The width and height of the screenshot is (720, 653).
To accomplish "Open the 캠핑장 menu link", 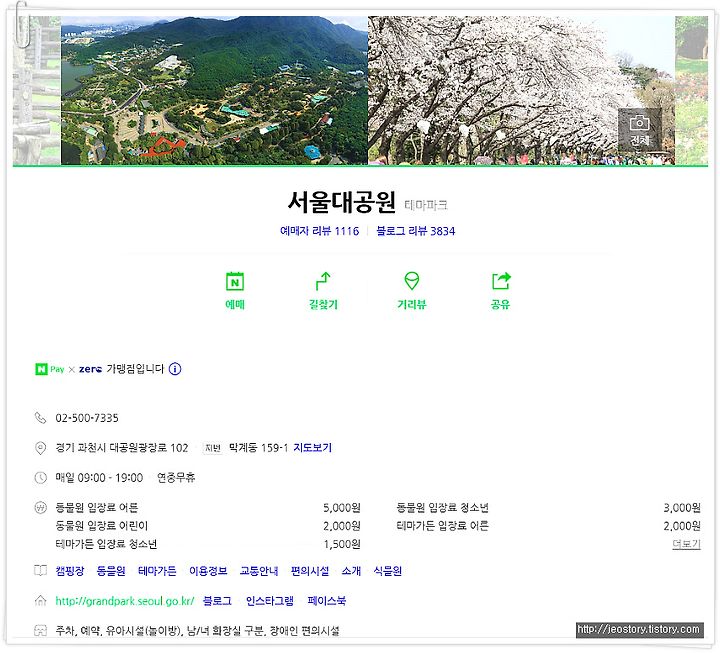I will click(70, 571).
